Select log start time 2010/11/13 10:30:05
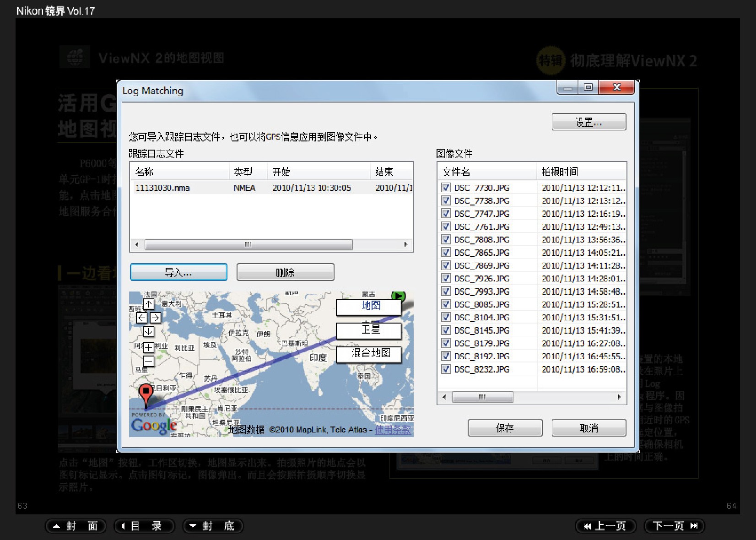 (312, 188)
